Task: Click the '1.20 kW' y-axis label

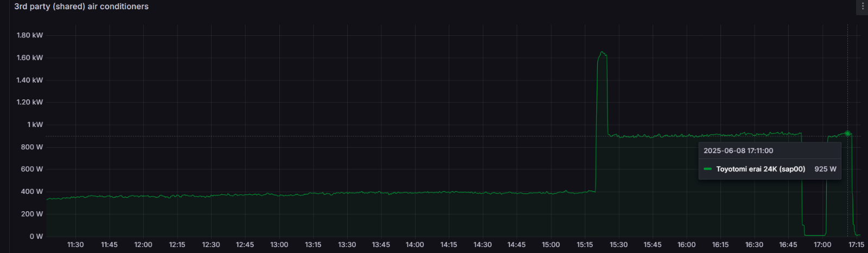Action: click(x=30, y=102)
